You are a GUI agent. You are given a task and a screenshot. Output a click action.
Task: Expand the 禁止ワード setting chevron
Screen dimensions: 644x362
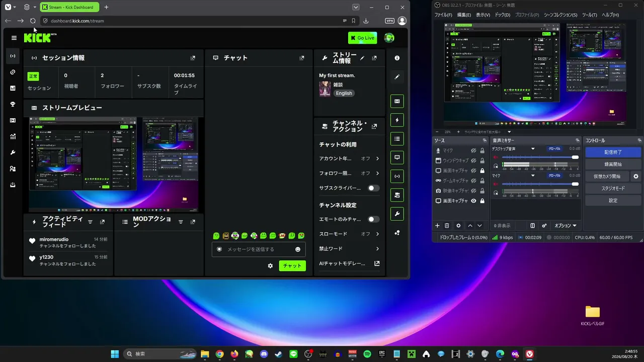[377, 249]
